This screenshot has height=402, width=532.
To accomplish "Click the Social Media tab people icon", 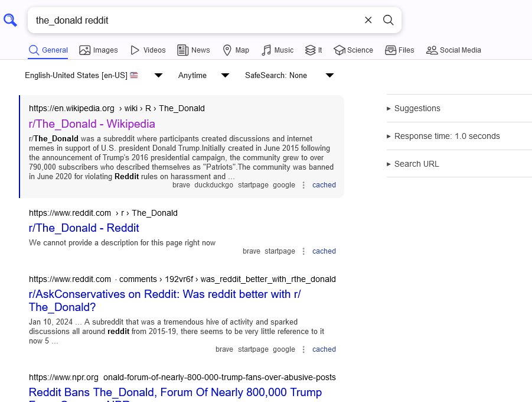I will pos(432,50).
